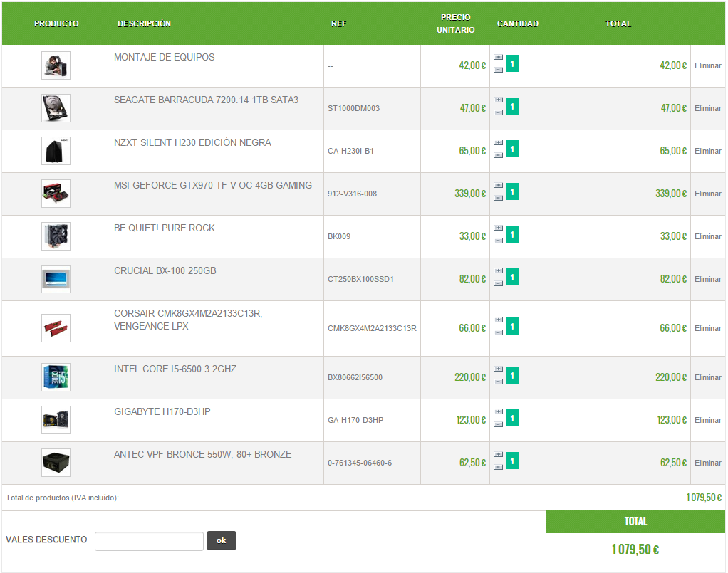Open Seagate Barracuda hard drive thumbnail
The height and width of the screenshot is (573, 728).
point(56,108)
